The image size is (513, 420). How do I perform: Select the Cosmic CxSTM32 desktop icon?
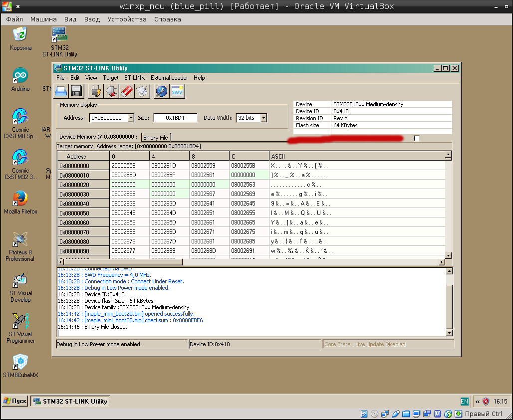[20, 165]
